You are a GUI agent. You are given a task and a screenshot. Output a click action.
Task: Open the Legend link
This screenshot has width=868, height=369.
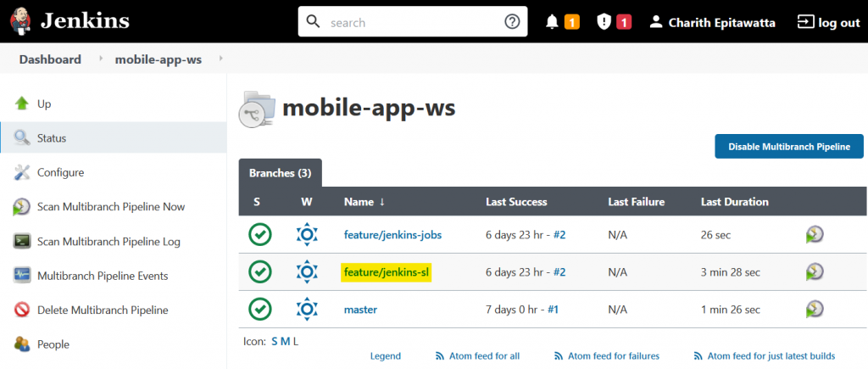pyautogui.click(x=386, y=355)
